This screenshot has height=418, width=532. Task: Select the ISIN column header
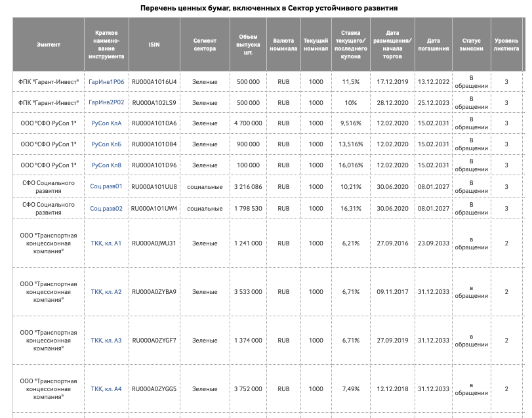tap(154, 45)
